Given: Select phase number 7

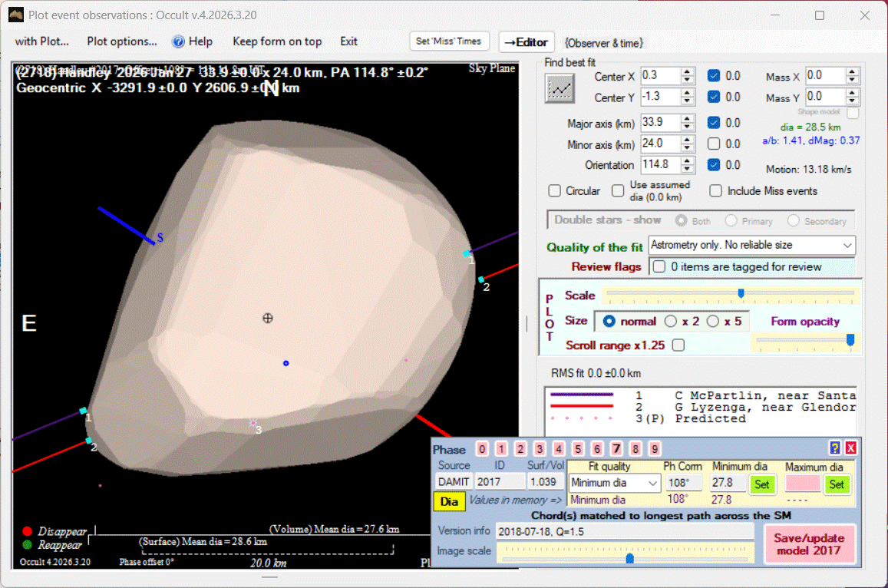Looking at the screenshot, I should point(616,449).
